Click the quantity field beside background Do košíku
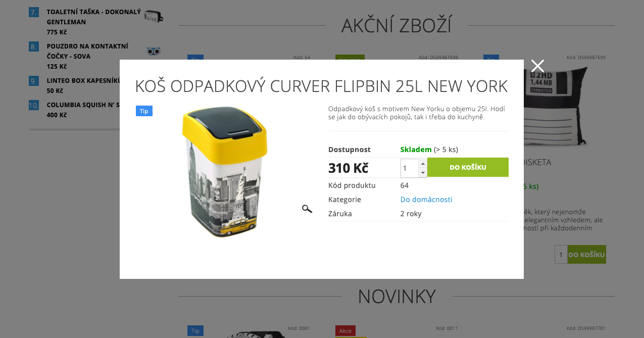 [x=561, y=255]
